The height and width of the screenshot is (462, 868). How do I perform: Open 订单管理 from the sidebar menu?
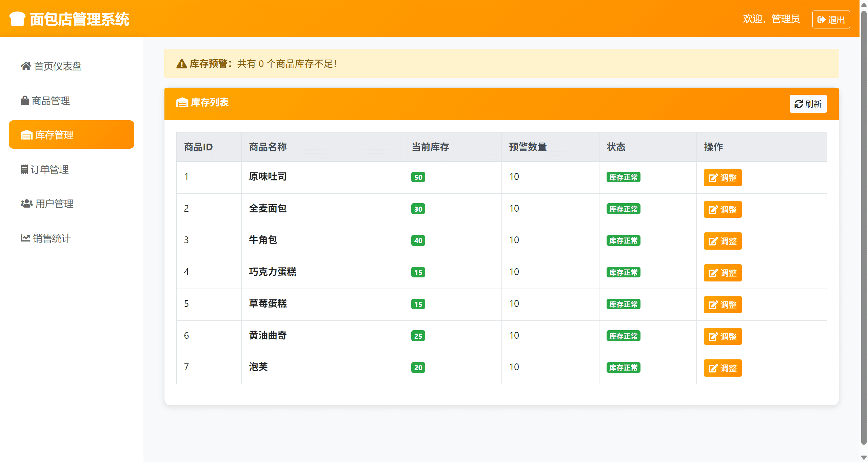pos(50,169)
